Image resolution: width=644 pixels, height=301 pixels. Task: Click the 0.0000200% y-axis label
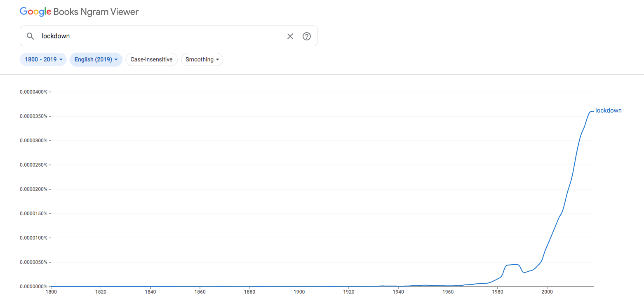click(x=34, y=189)
